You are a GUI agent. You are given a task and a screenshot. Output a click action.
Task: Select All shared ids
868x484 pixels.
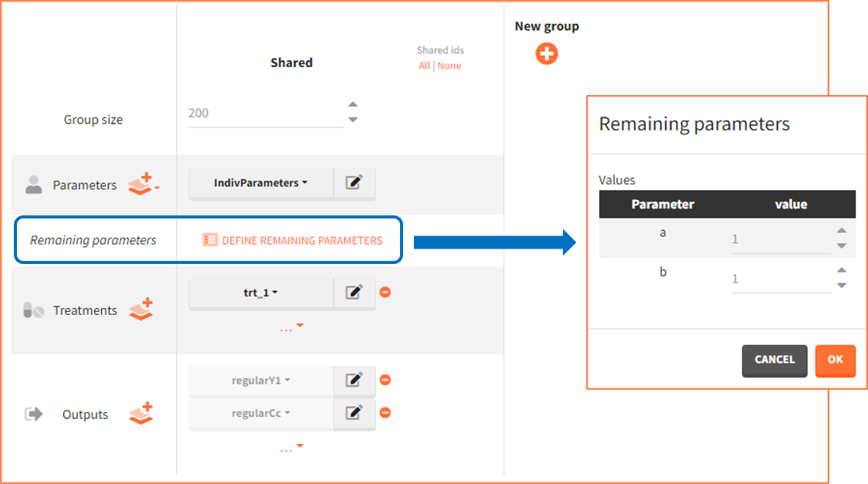click(x=424, y=66)
